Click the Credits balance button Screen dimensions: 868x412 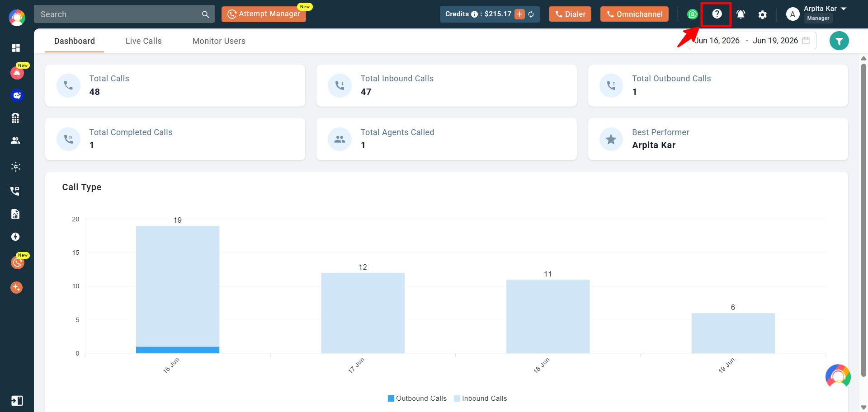[490, 14]
